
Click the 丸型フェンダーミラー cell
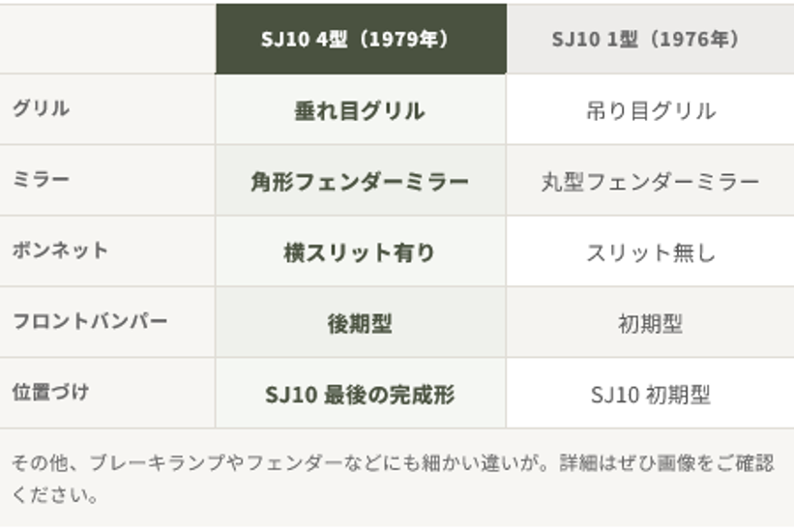pyautogui.click(x=650, y=180)
